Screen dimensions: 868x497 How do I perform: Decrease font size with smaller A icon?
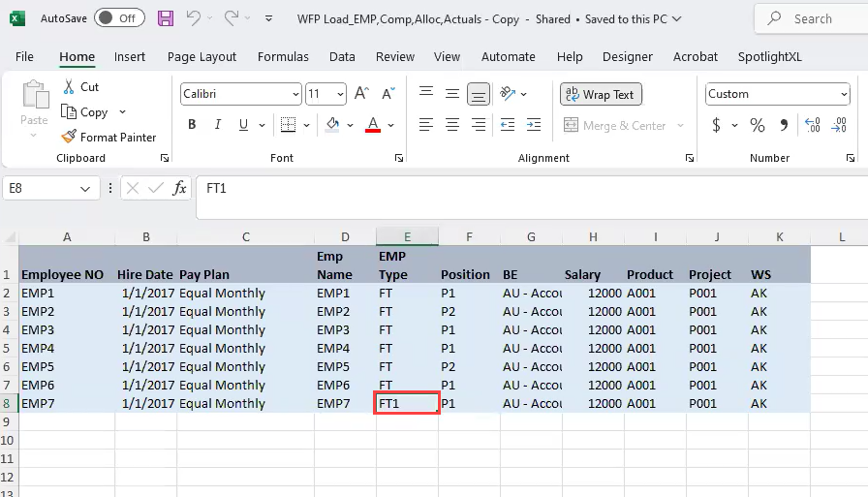pyautogui.click(x=388, y=94)
